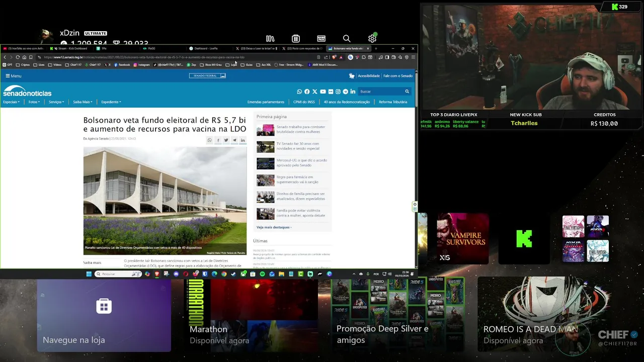The image size is (644, 362).
Task: Open the ROMEO IS A DEAD MAN tile
Action: (545, 315)
